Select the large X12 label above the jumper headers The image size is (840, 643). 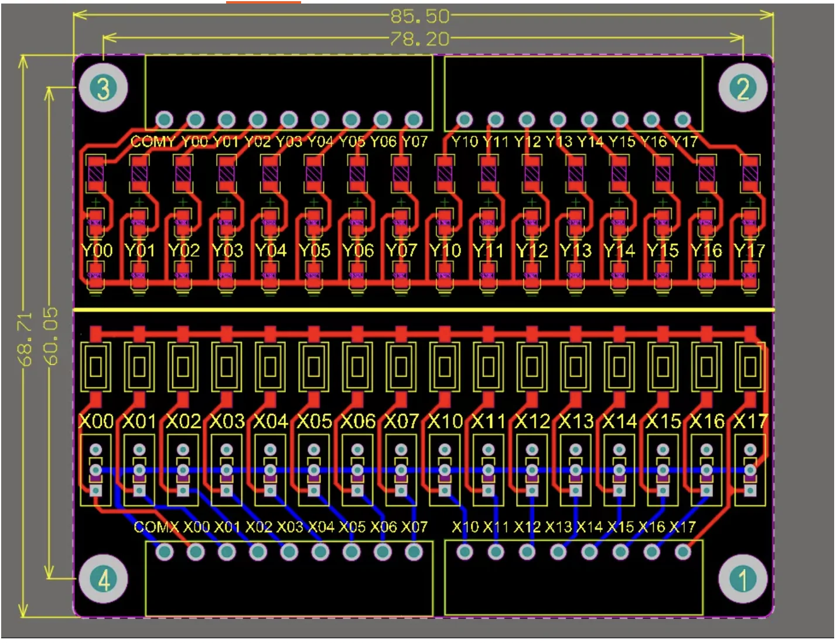click(x=532, y=421)
